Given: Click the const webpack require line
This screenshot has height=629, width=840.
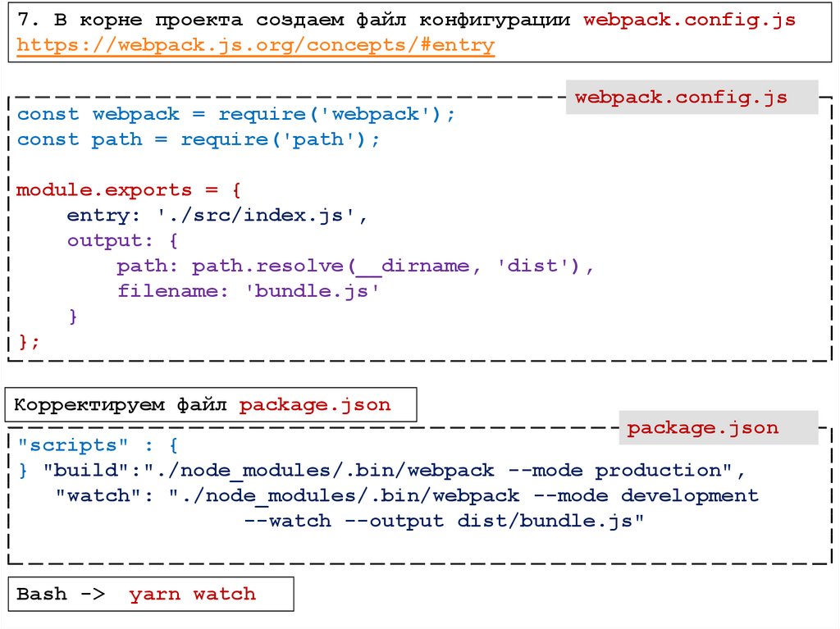Looking at the screenshot, I should coord(235,114).
